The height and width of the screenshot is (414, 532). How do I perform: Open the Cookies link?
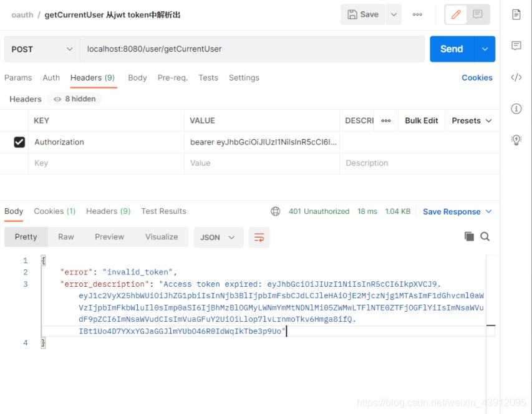[x=477, y=78]
